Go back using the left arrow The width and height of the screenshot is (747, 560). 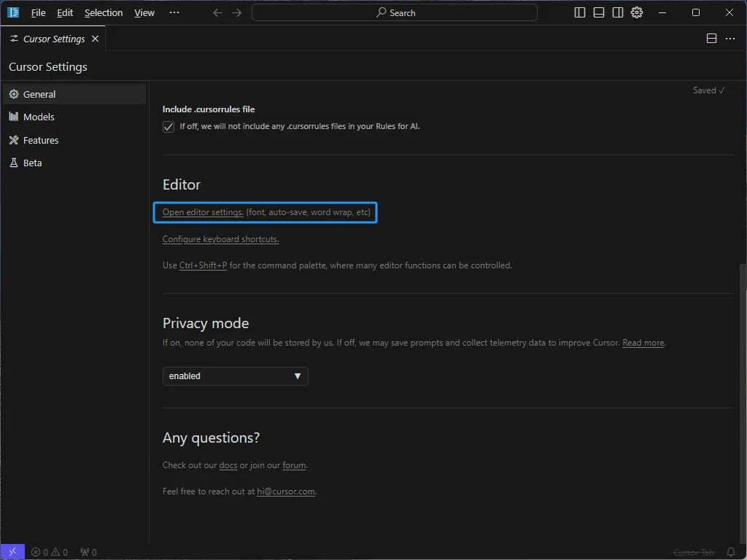tap(217, 13)
